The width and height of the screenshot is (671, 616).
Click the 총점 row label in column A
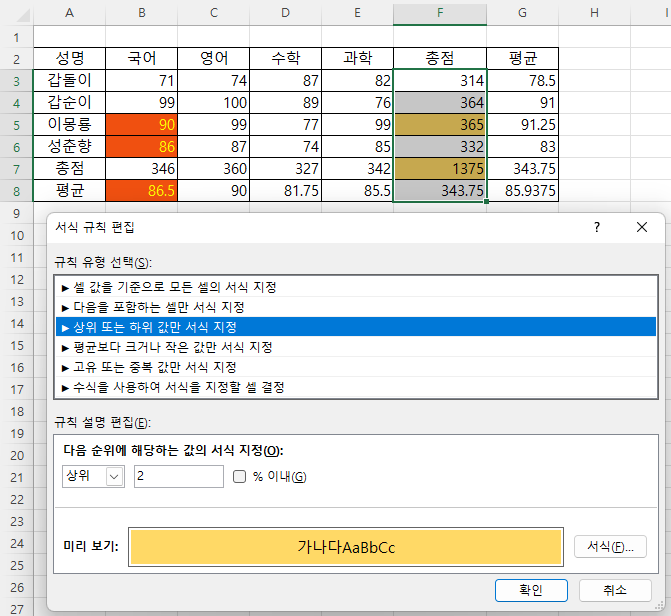pyautogui.click(x=69, y=169)
